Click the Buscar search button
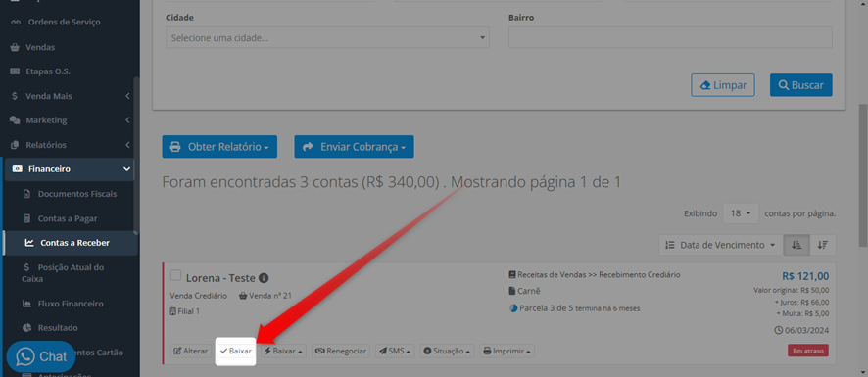868x377 pixels. coord(801,85)
